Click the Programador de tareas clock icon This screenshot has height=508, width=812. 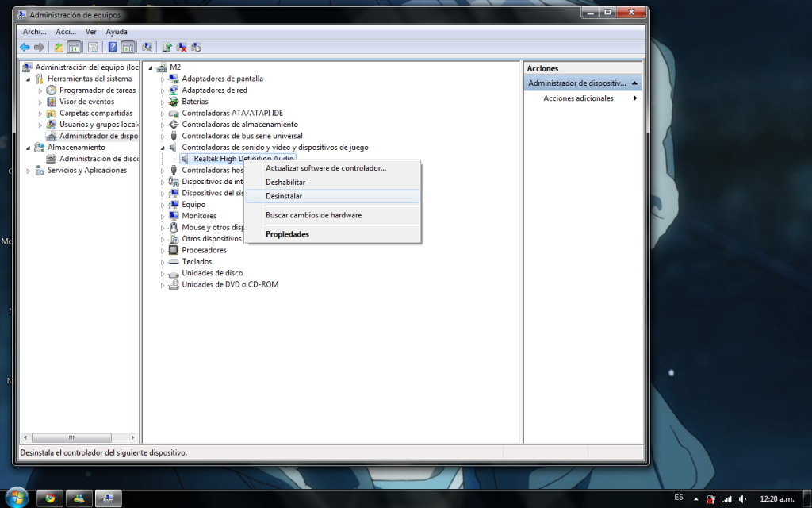tap(51, 90)
